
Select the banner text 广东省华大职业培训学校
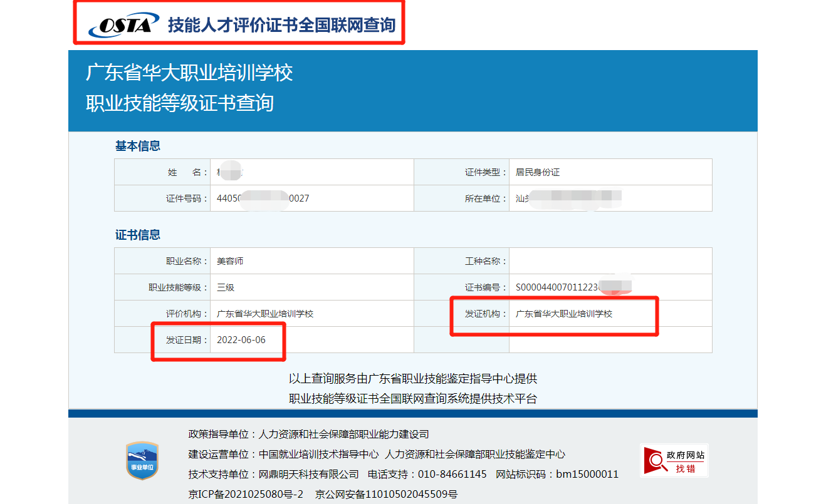pyautogui.click(x=189, y=73)
